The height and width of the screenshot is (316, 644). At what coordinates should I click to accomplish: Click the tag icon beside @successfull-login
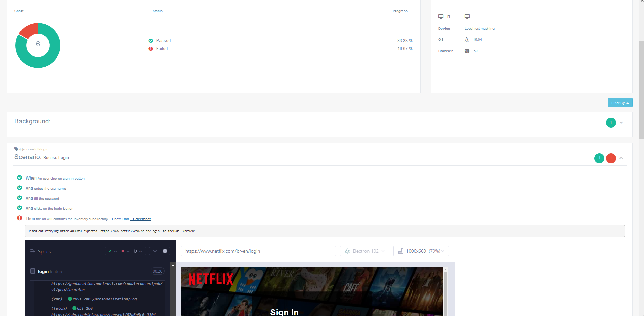coord(16,149)
